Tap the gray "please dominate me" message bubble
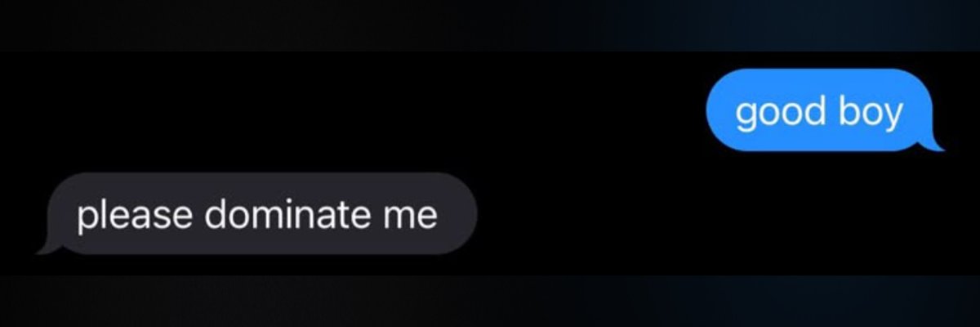 point(257,214)
